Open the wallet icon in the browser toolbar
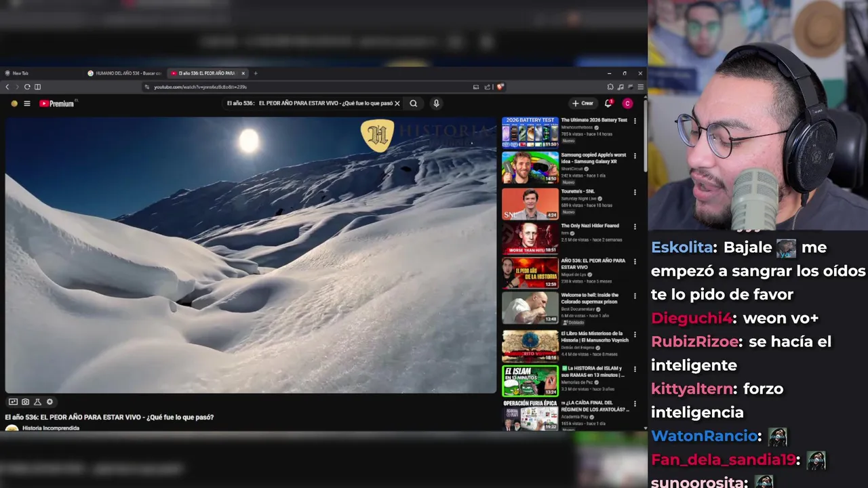Image resolution: width=868 pixels, height=488 pixels. pos(630,87)
